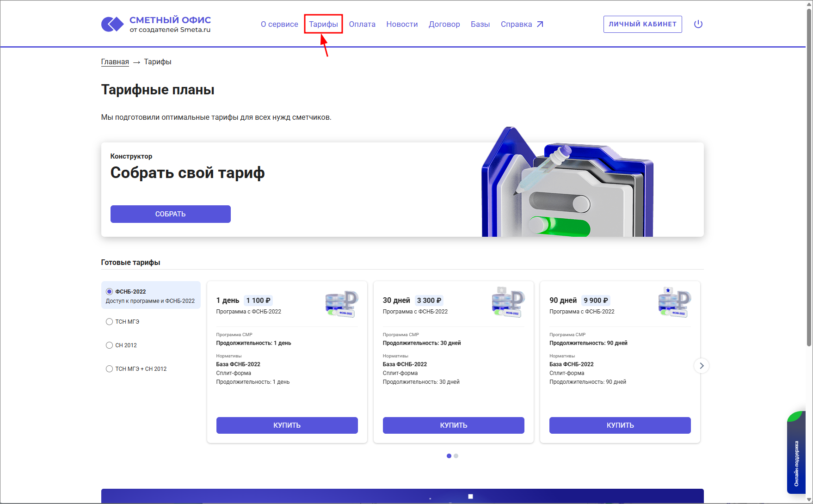Select the ТСН МГЭ radio option
The height and width of the screenshot is (504, 813).
click(110, 322)
